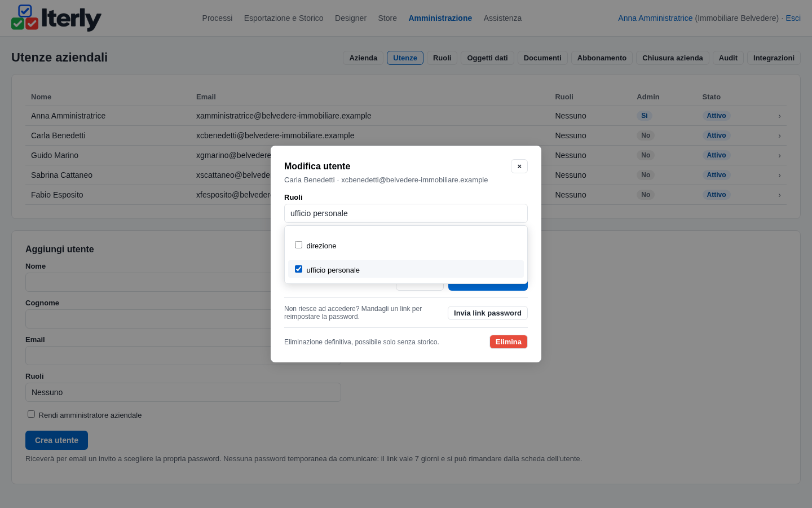The image size is (812, 508).
Task: Switch to the Ruoli tab
Action: tap(442, 58)
